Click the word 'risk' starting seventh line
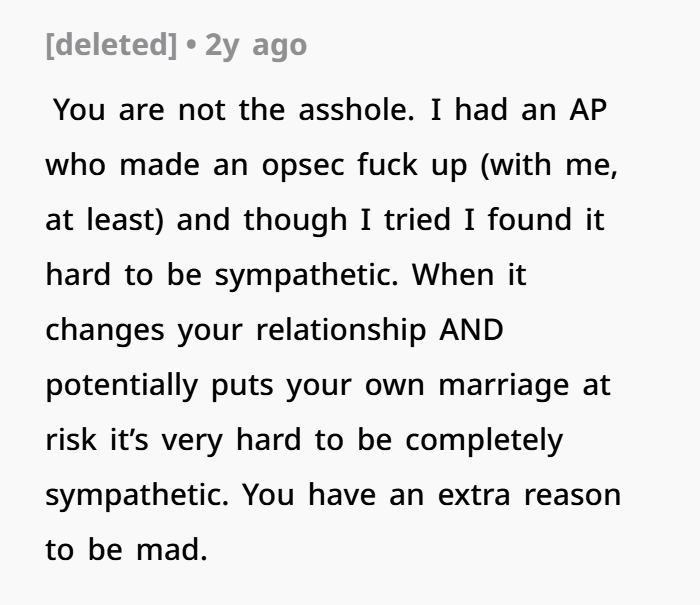The width and height of the screenshot is (700, 605). pos(67,440)
